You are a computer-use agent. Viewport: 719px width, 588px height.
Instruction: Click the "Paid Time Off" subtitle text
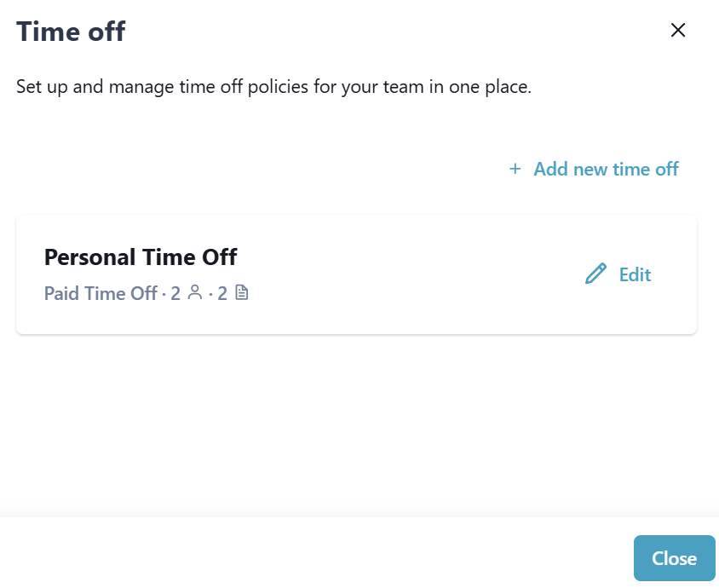click(101, 294)
